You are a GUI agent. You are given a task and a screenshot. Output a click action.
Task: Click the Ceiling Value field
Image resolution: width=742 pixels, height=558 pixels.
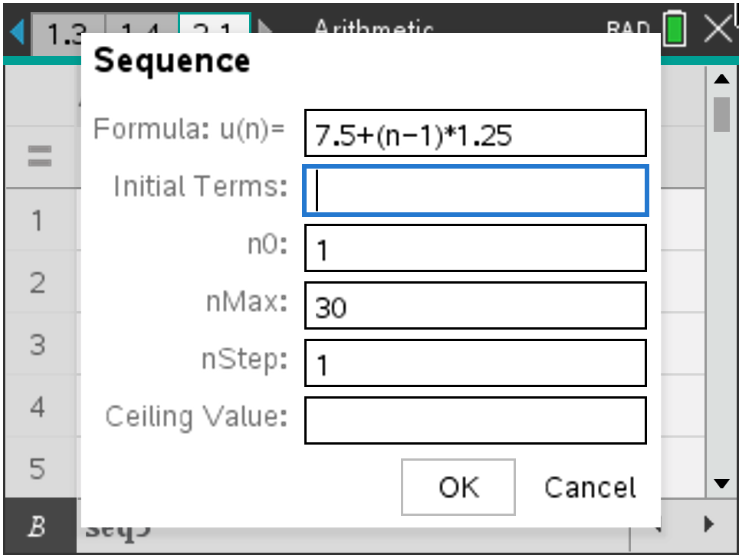(475, 420)
